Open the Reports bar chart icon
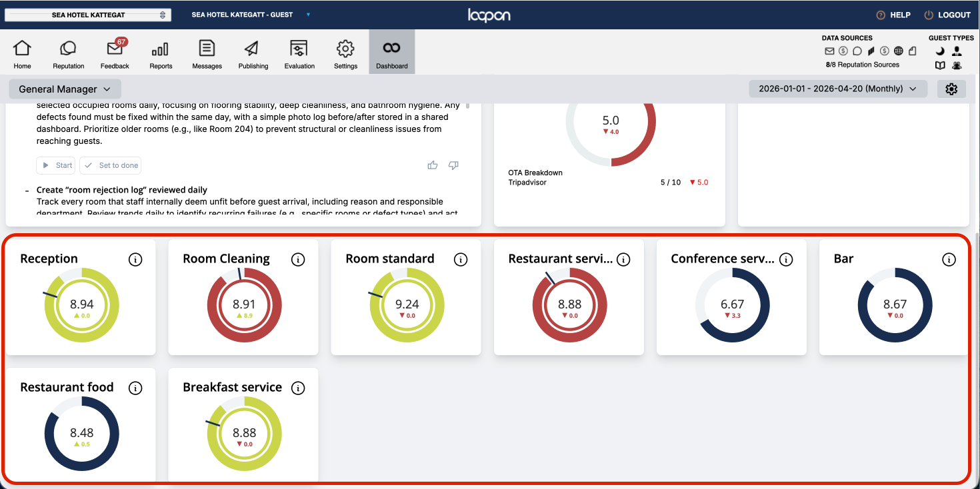The image size is (980, 489). (160, 49)
